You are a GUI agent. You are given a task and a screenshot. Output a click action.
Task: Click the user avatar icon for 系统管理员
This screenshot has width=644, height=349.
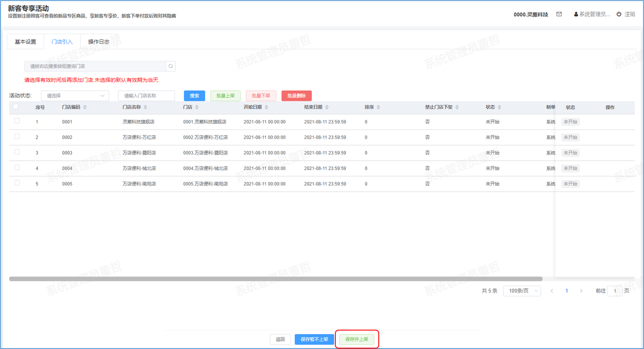576,14
